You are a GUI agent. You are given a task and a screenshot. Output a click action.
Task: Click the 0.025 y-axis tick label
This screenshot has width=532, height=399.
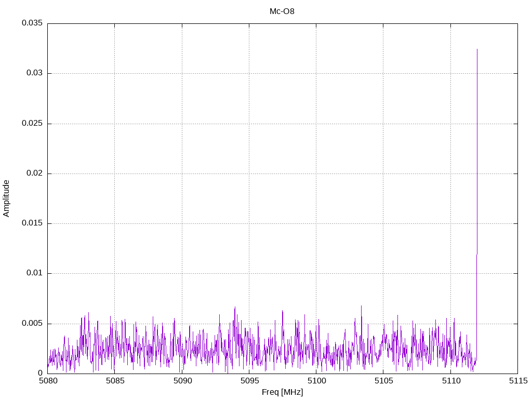coord(32,124)
